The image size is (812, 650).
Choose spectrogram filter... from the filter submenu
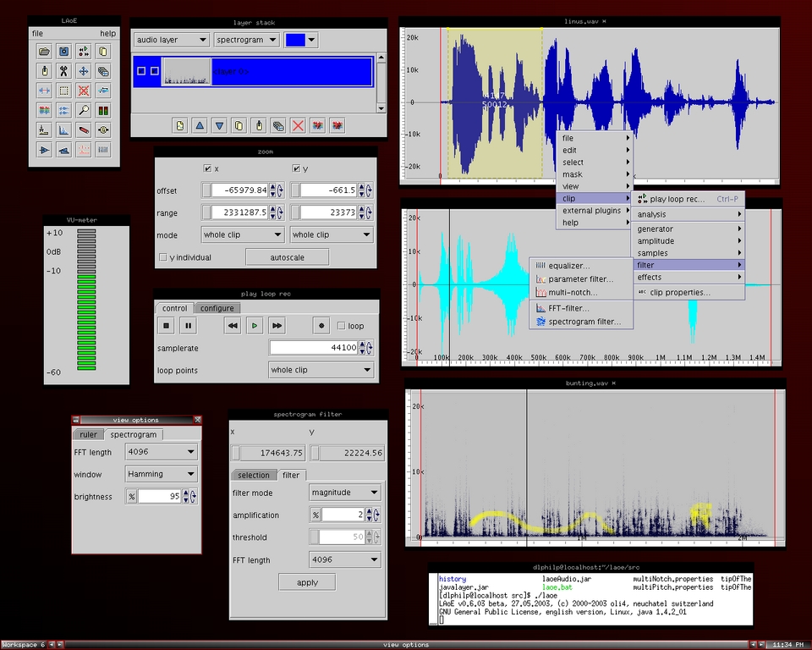click(584, 322)
